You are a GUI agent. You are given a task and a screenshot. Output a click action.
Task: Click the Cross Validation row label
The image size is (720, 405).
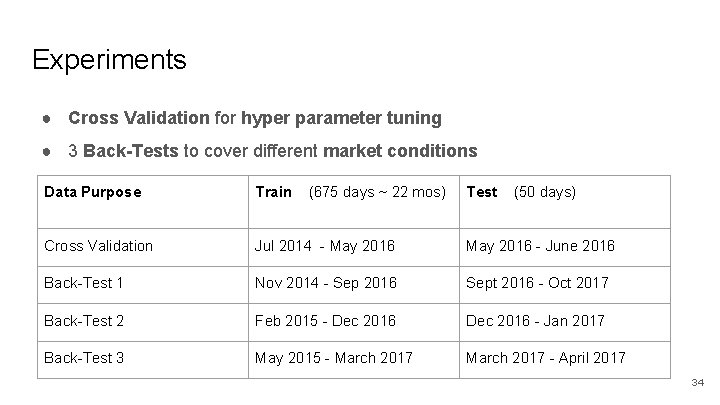coord(143,248)
